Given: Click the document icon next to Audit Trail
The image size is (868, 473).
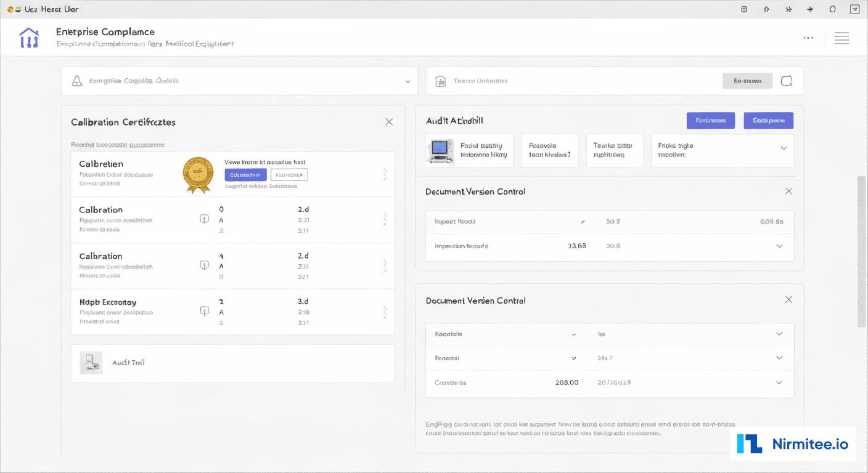Looking at the screenshot, I should 91,362.
